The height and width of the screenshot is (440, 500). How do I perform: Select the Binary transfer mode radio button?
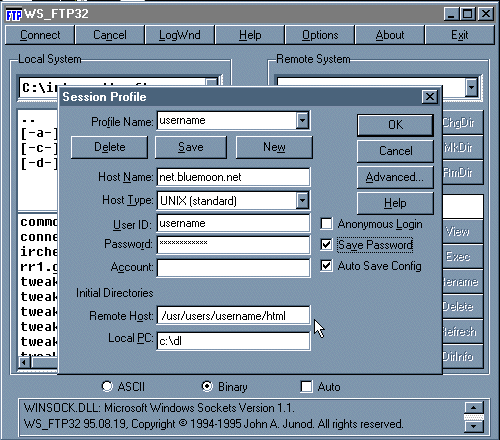click(207, 386)
